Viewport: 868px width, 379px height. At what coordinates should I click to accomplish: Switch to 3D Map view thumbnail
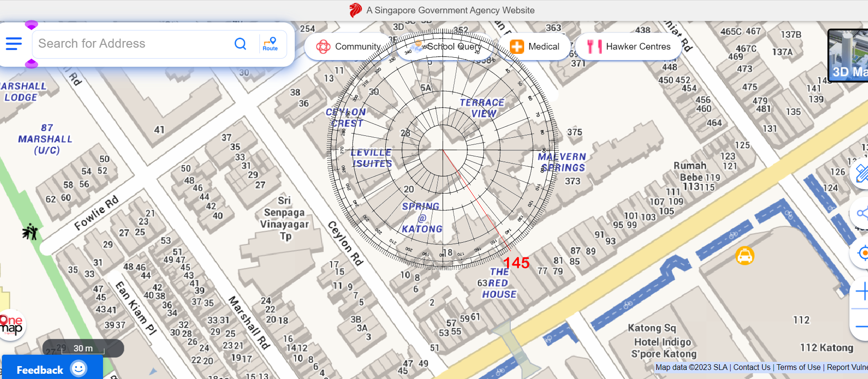tap(849, 55)
